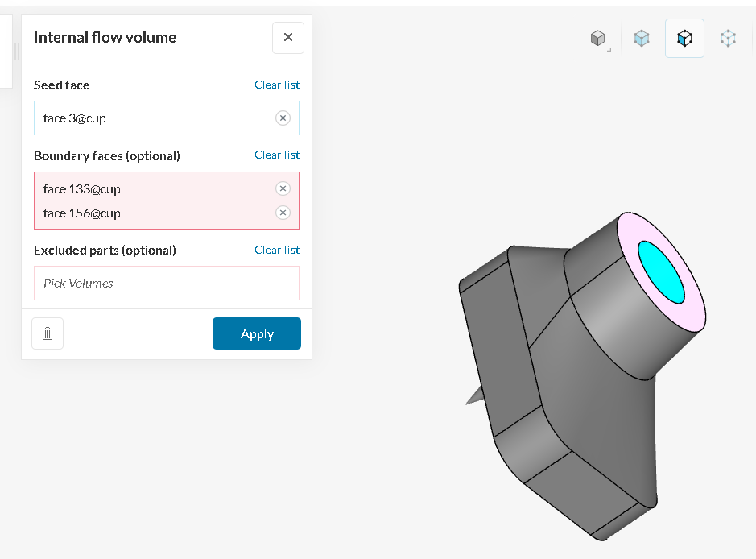Remove face 3@cup from seed face
Image resolution: width=756 pixels, height=559 pixels.
(283, 118)
